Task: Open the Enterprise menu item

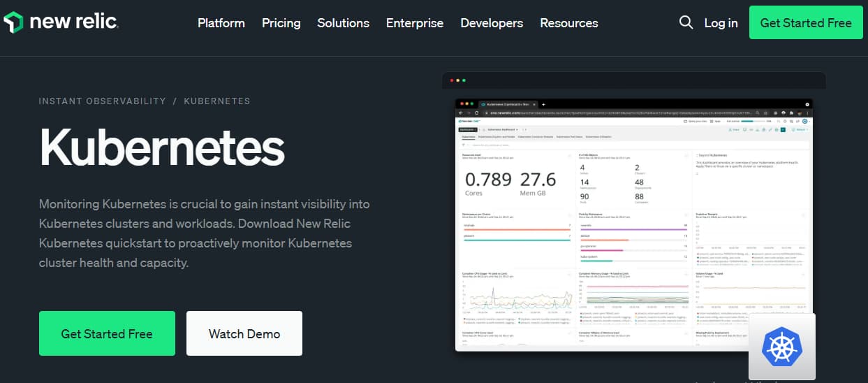Action: click(415, 23)
